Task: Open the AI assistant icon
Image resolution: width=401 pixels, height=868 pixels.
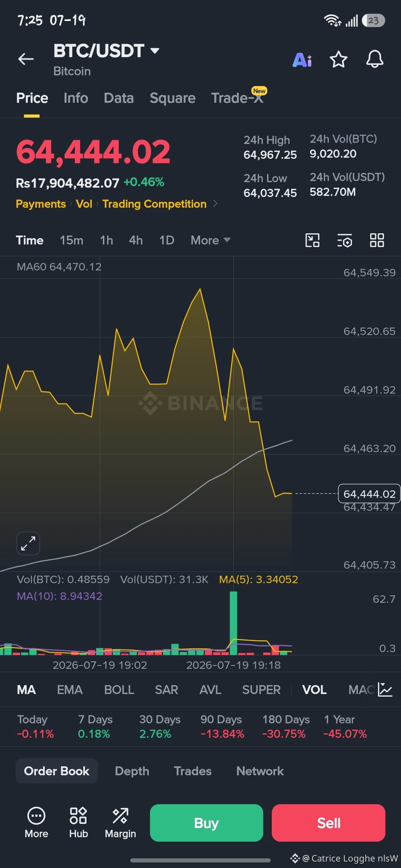Action: [x=302, y=59]
